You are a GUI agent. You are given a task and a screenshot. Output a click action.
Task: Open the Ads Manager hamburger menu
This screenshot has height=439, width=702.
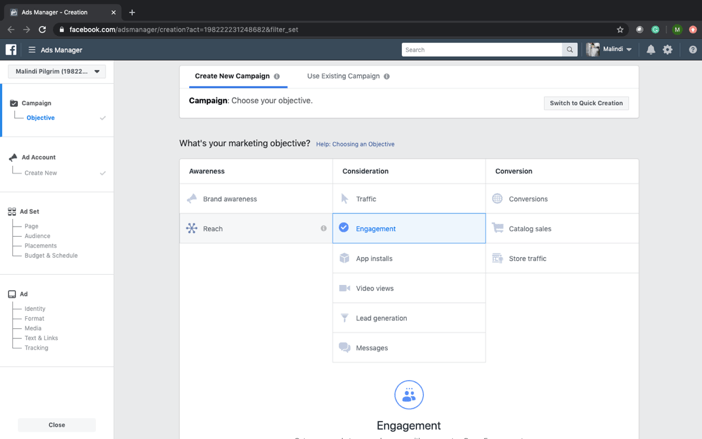point(32,50)
